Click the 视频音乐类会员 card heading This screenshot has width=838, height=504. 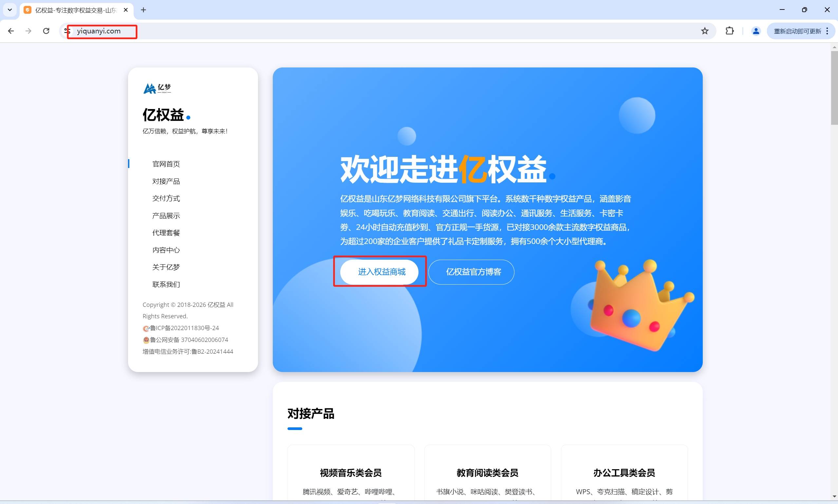point(351,473)
